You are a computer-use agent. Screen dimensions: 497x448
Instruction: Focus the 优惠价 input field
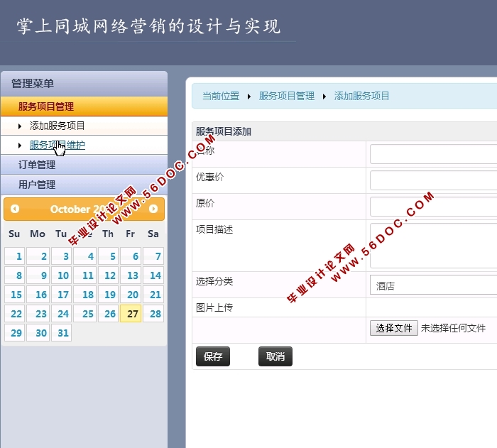(433, 180)
